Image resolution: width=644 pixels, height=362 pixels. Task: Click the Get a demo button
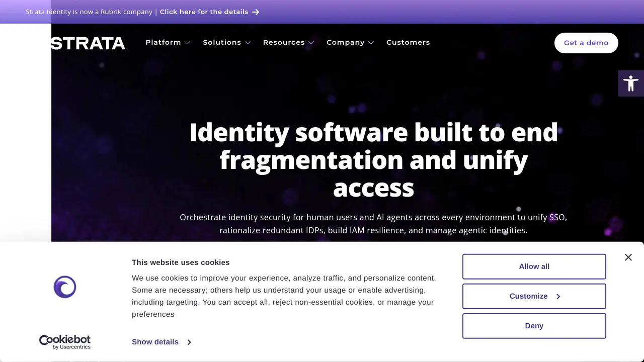point(586,43)
